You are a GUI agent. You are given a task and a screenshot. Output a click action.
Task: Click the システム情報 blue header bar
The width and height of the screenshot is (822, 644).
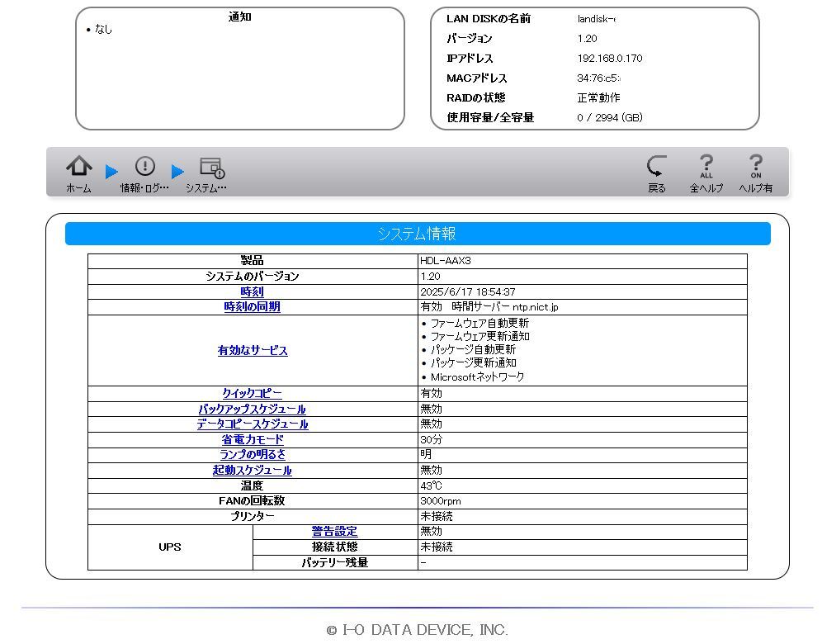418,234
